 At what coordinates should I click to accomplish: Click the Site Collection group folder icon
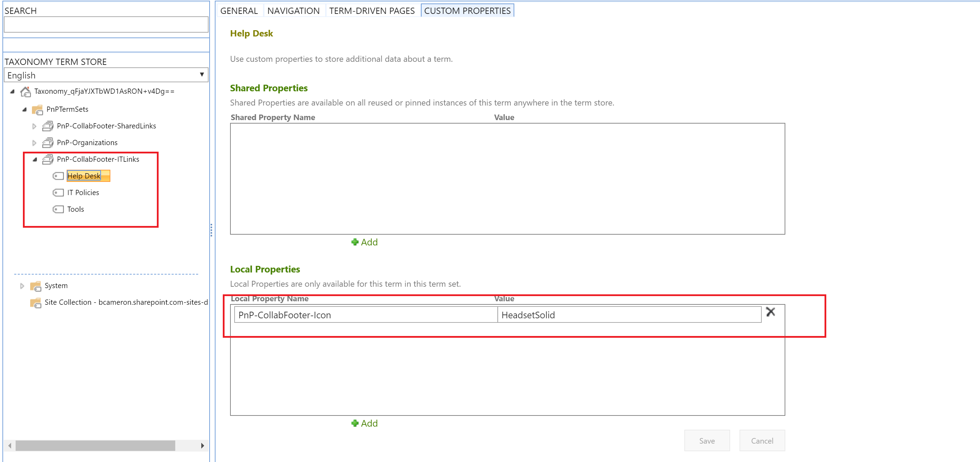35,303
